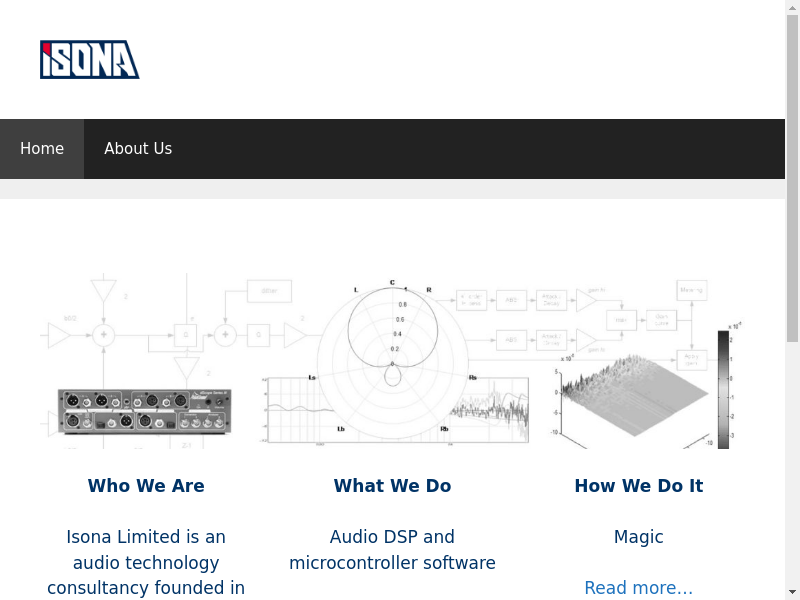Viewport: 800px width, 600px height.
Task: Click the Metering block in the diagram
Action: point(691,290)
